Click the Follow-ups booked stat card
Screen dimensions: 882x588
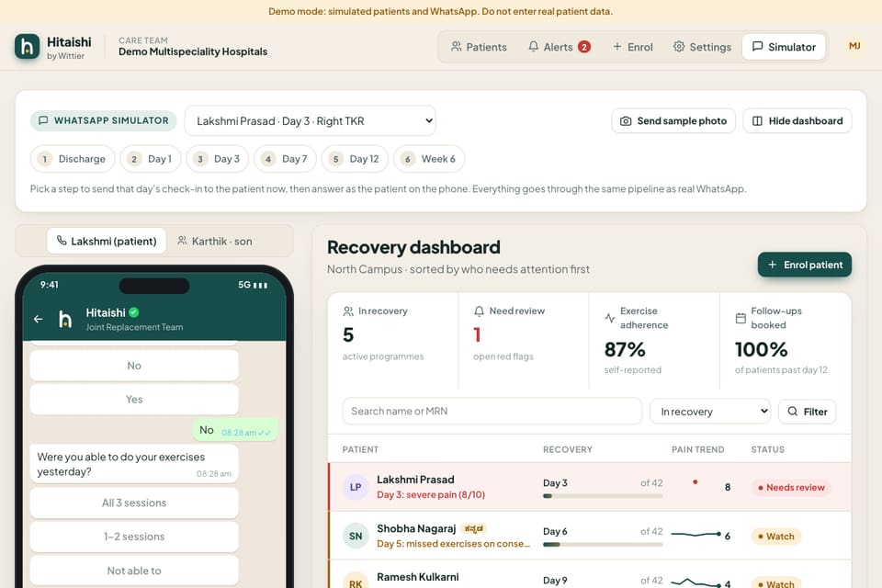click(786, 341)
